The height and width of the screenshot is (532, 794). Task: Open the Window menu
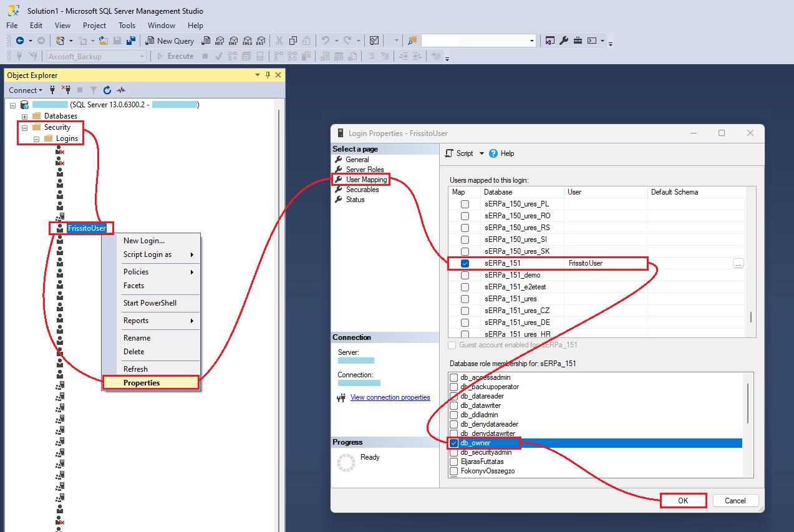tap(162, 26)
